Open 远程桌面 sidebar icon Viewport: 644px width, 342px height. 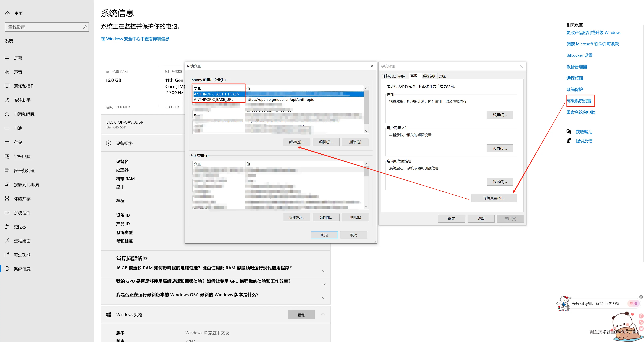[7, 241]
